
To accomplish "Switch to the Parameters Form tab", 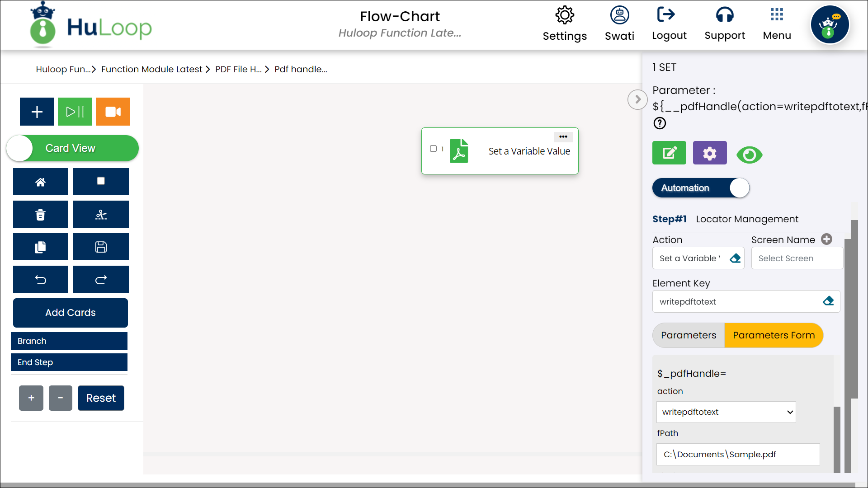I will point(774,335).
